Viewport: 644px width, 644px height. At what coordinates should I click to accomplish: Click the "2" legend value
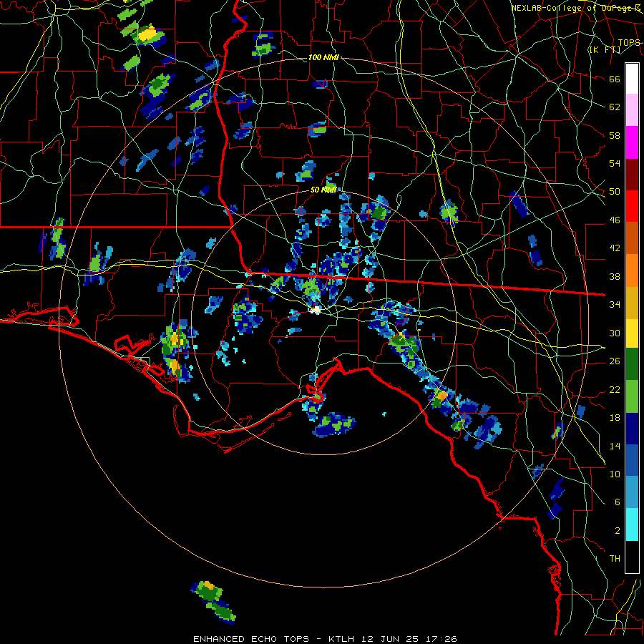(618, 531)
